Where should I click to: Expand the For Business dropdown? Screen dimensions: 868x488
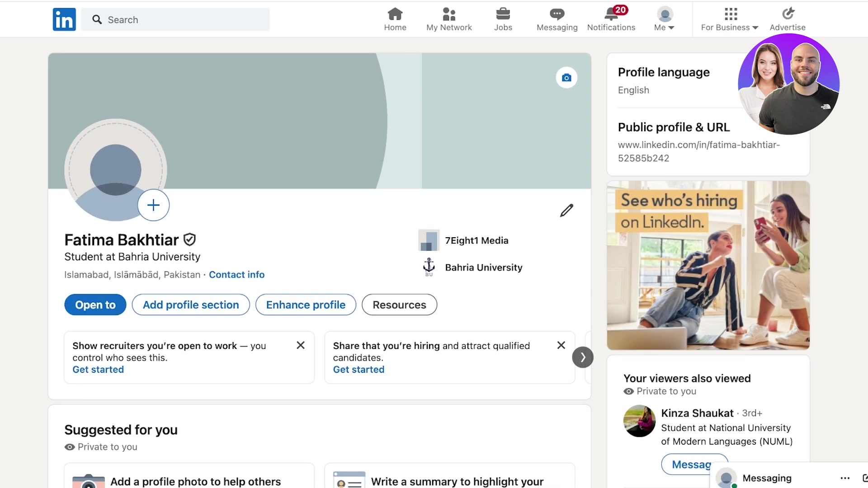pos(730,19)
